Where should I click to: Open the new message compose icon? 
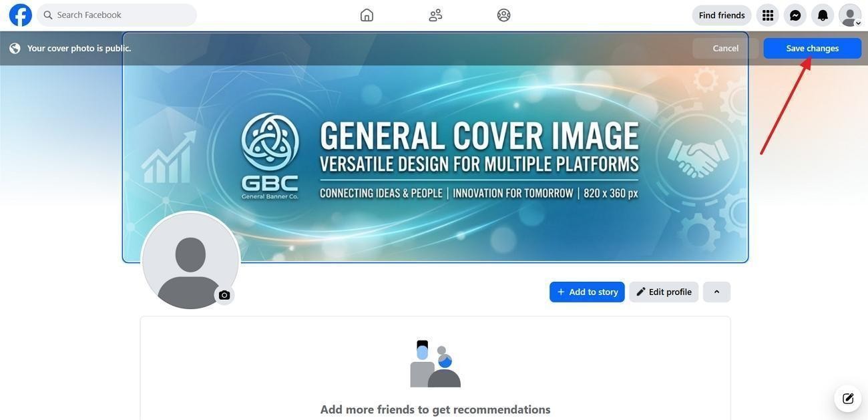click(x=848, y=399)
